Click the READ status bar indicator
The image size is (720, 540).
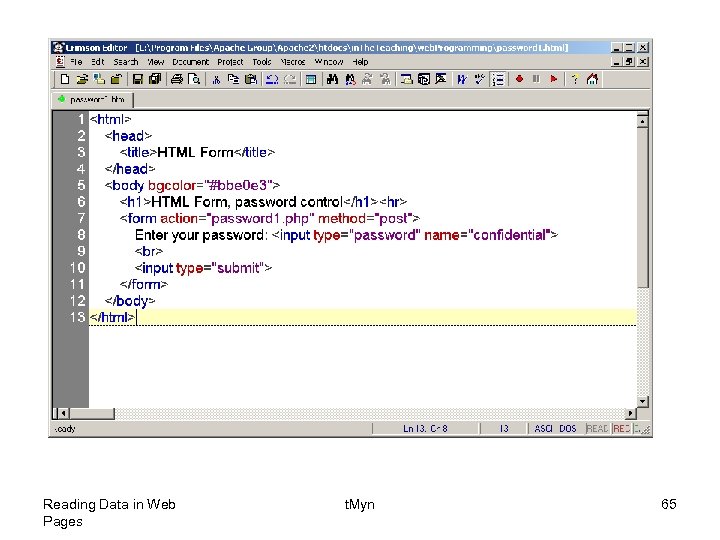597,428
